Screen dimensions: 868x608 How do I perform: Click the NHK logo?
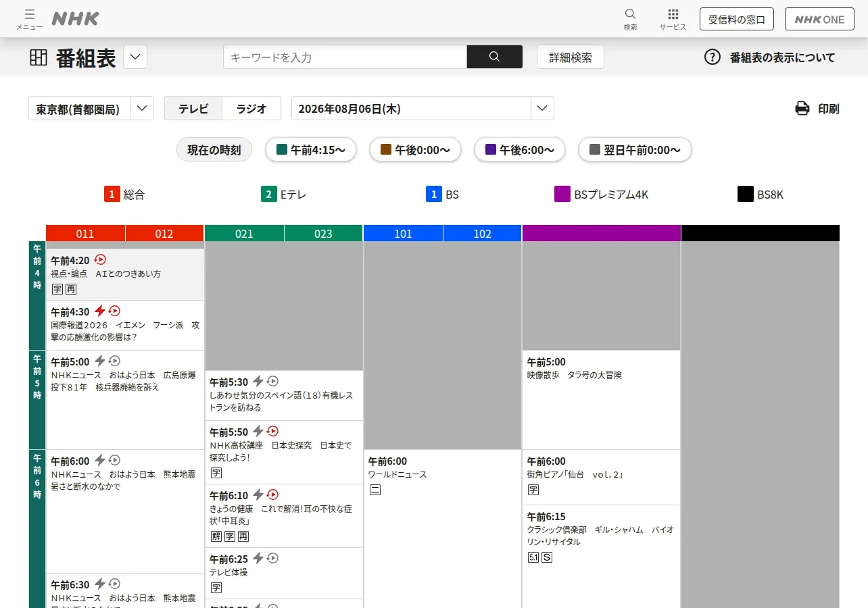coord(75,19)
